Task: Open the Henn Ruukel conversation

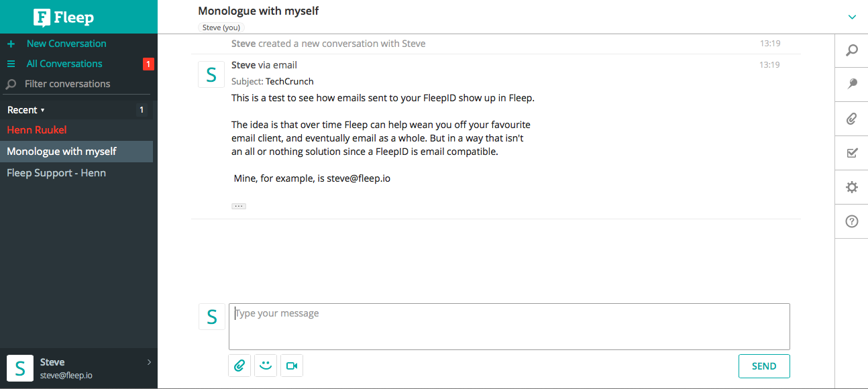Action: 37,130
